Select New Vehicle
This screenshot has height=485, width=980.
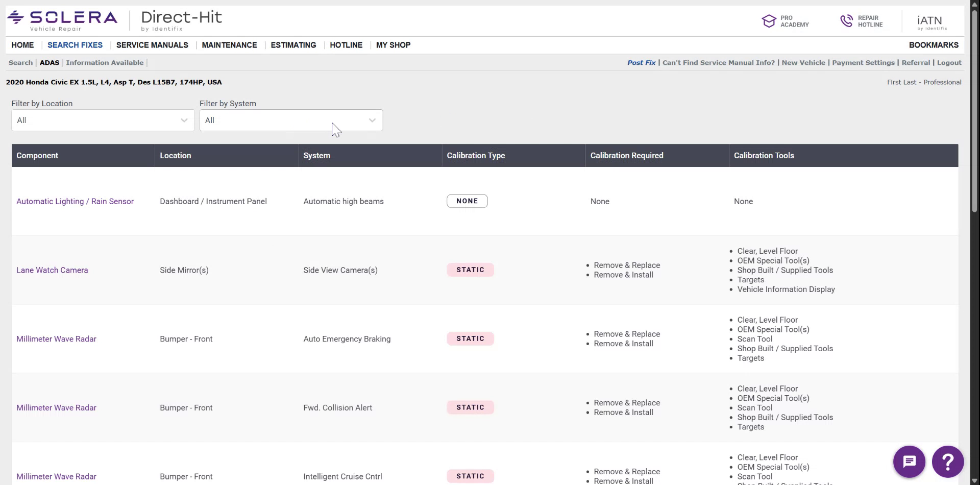click(x=803, y=62)
